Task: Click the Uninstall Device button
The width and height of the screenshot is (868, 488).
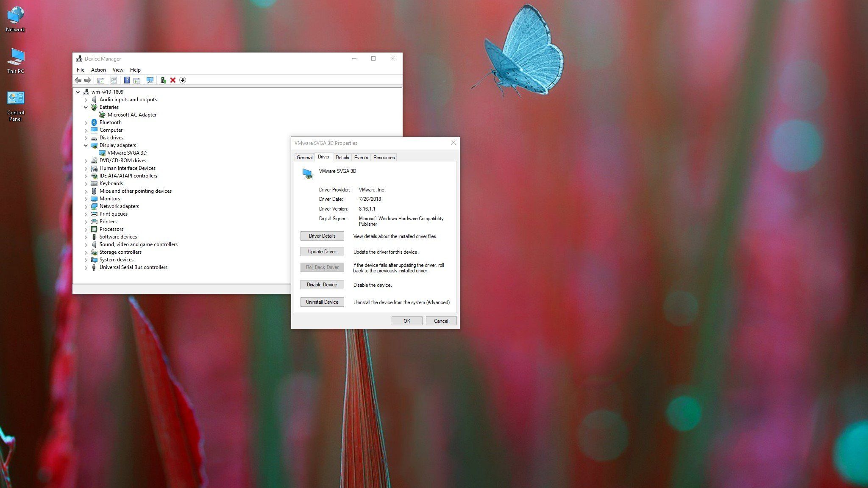Action: (x=322, y=302)
